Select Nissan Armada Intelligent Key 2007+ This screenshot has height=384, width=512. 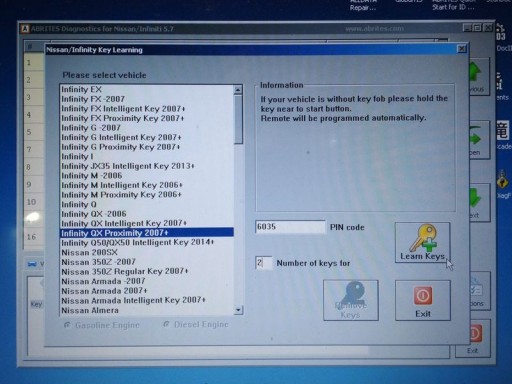pos(147,301)
